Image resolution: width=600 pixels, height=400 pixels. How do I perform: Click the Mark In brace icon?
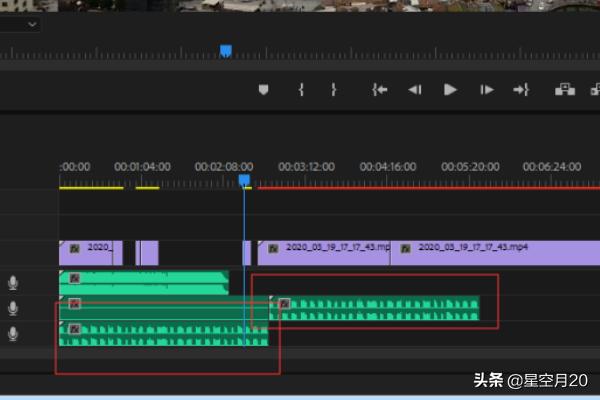point(301,90)
